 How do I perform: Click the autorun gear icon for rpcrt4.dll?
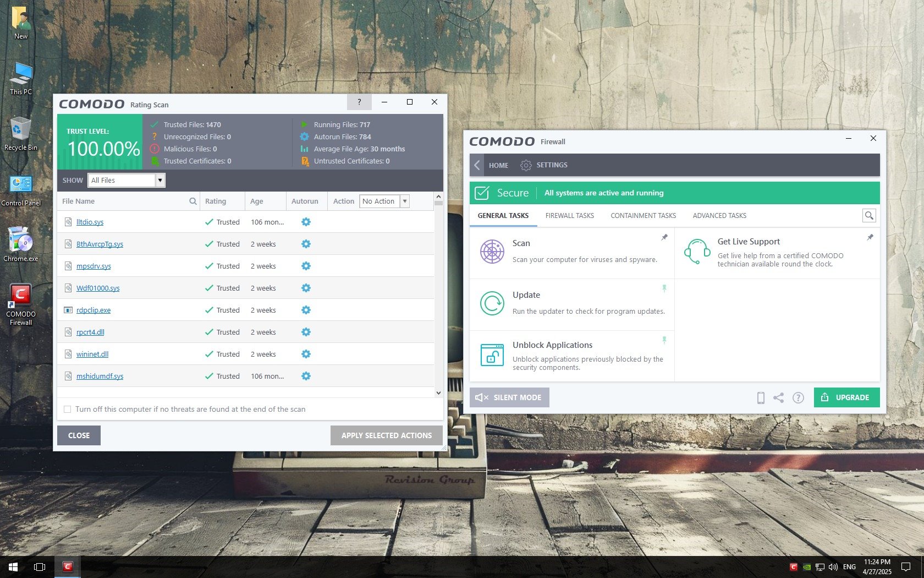(x=306, y=332)
